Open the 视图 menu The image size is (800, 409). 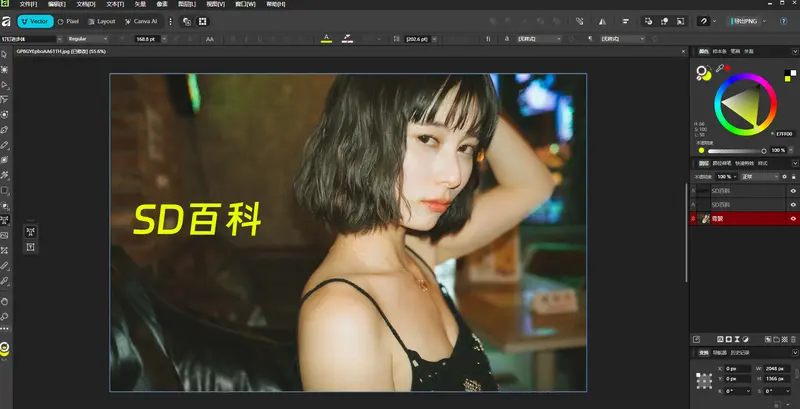coord(216,4)
